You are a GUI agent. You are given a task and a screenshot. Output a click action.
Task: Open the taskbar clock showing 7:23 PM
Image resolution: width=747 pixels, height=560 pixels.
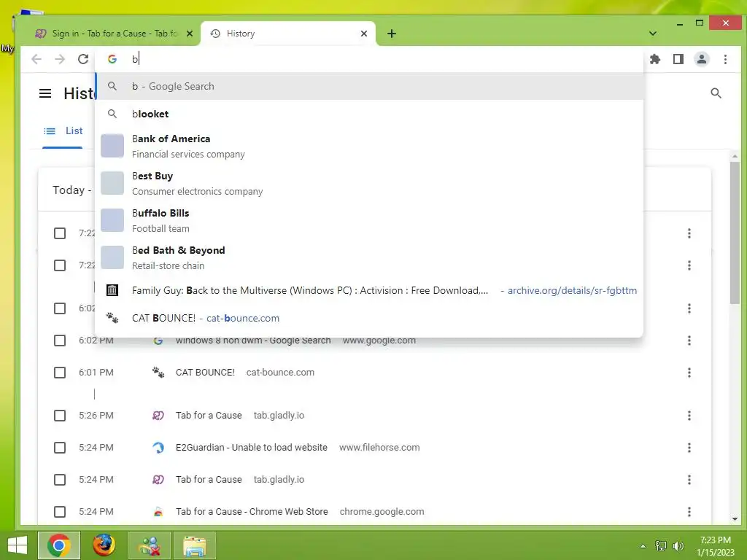715,546
